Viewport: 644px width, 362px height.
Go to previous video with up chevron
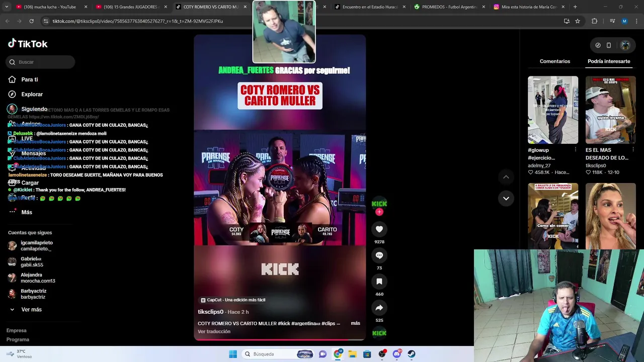click(506, 177)
